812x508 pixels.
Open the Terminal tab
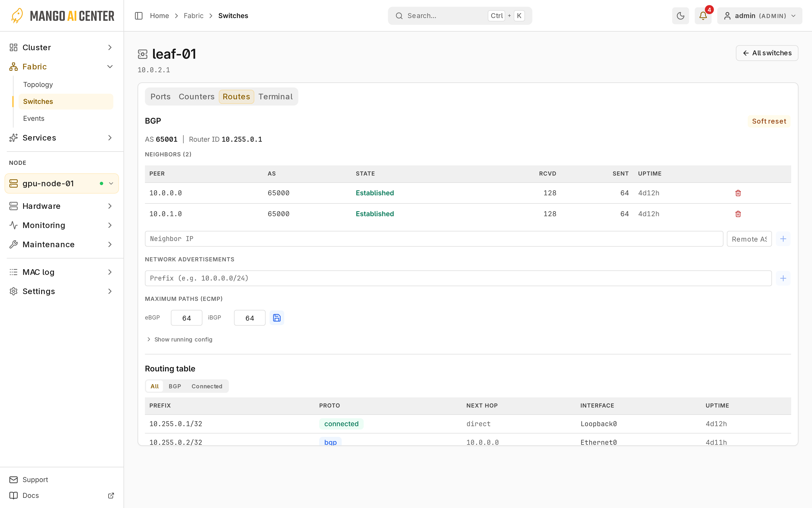pyautogui.click(x=276, y=97)
